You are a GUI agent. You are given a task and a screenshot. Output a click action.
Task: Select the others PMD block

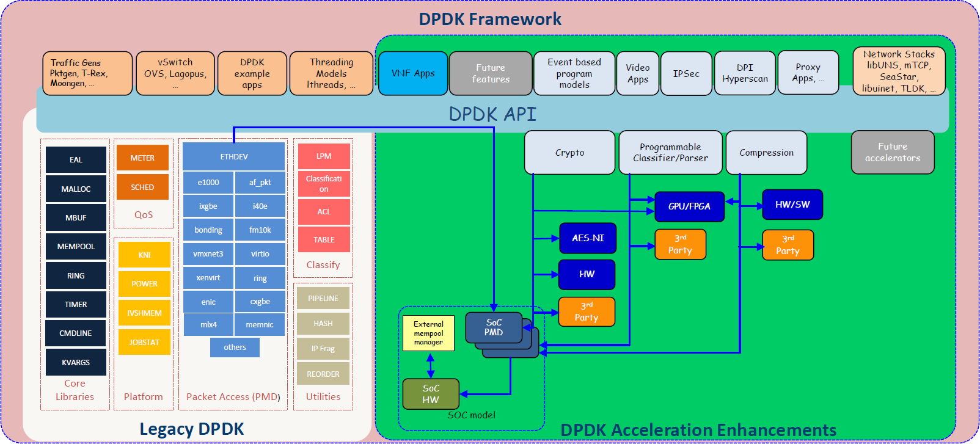(235, 348)
